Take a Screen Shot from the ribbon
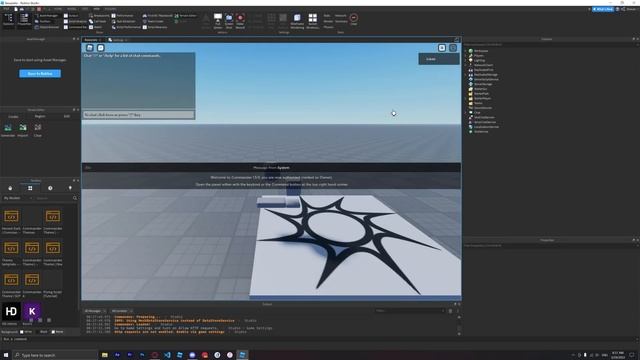Screen dimensions: 640x360 [x=229, y=21]
